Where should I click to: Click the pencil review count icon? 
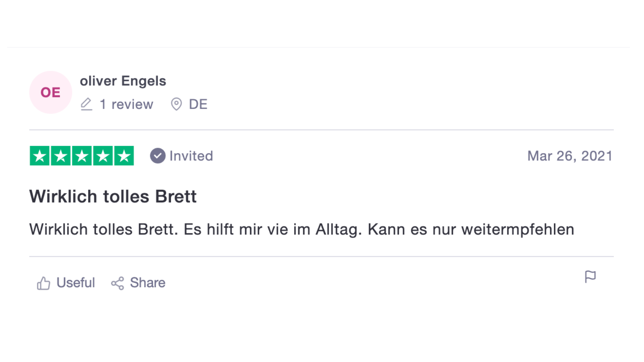pos(87,104)
